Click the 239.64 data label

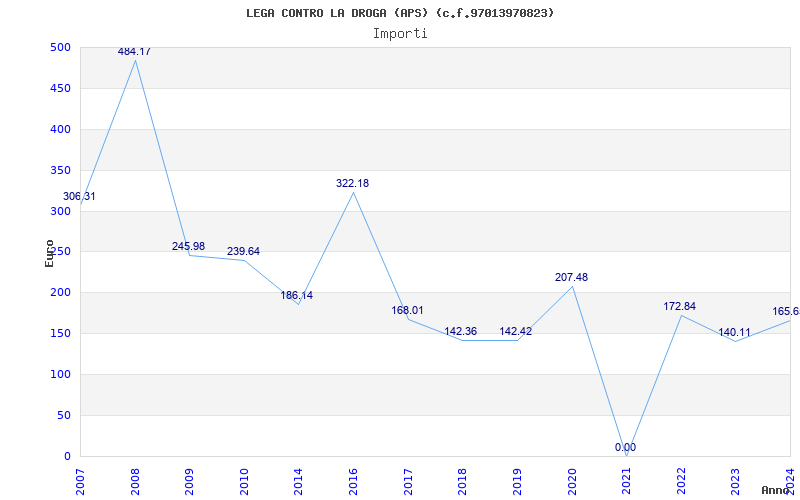click(243, 252)
